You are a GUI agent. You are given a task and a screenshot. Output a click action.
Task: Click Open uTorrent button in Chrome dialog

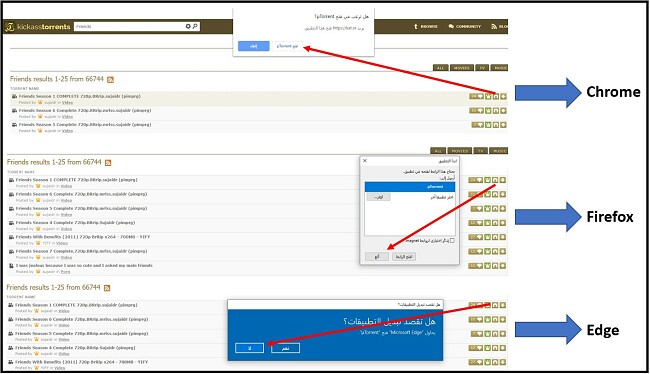point(287,46)
